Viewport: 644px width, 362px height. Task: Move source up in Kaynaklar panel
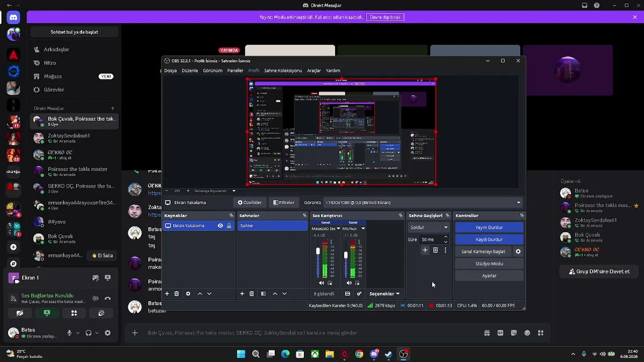coord(200,294)
